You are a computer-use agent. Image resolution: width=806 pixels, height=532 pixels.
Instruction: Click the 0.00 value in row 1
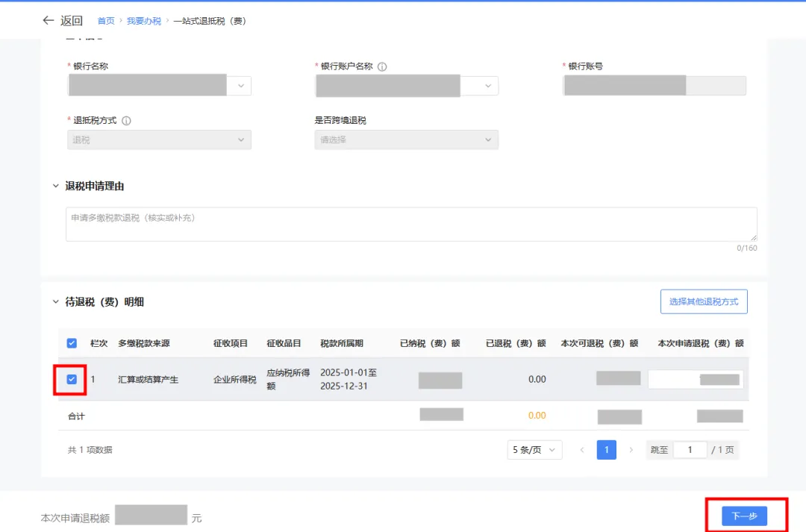coord(537,379)
